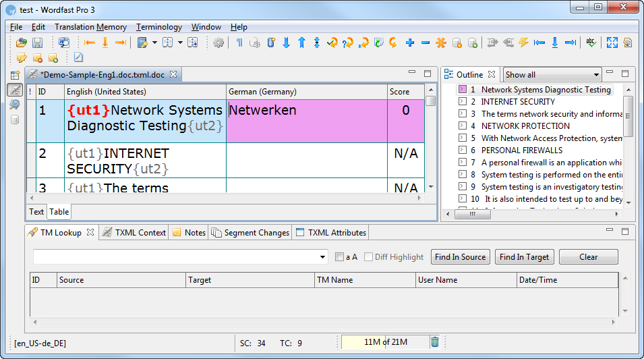
Task: Run garbage collector via trash can icon
Action: tap(435, 342)
